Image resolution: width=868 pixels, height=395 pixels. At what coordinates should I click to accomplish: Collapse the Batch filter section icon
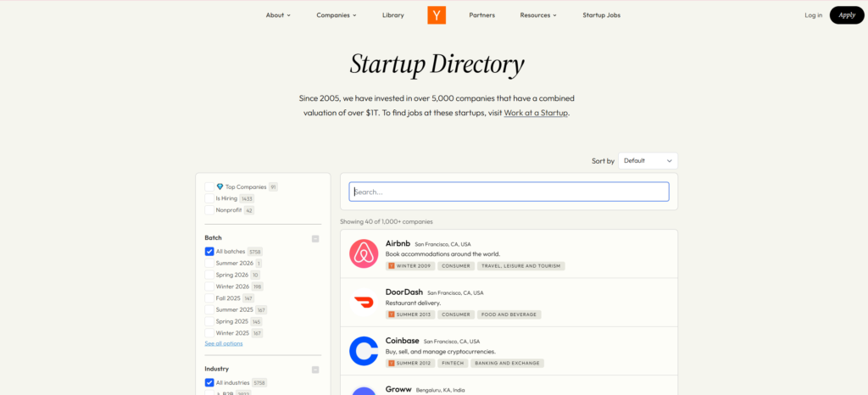pyautogui.click(x=315, y=238)
